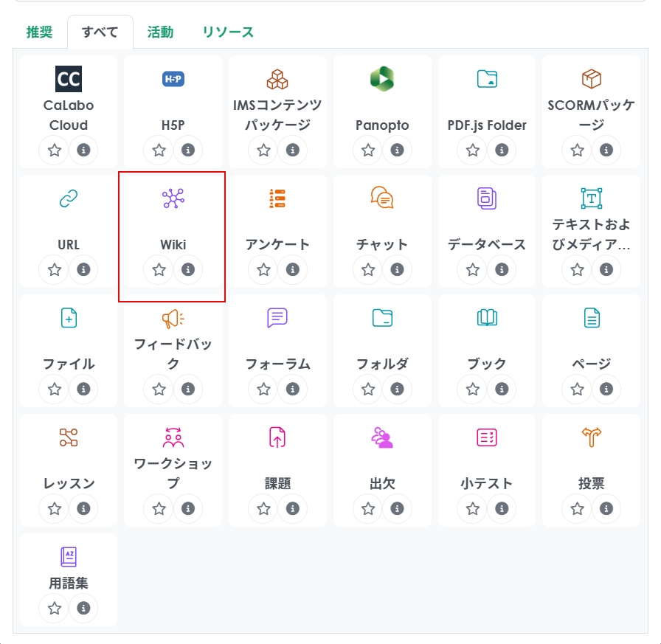Pick the 投票 choice icon
This screenshot has width=661, height=644.
[592, 437]
